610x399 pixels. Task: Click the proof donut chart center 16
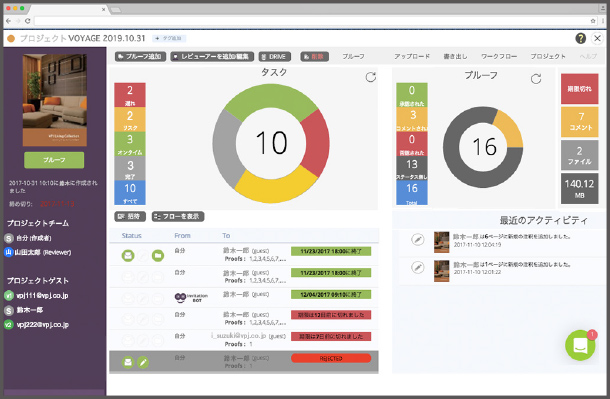tap(484, 147)
